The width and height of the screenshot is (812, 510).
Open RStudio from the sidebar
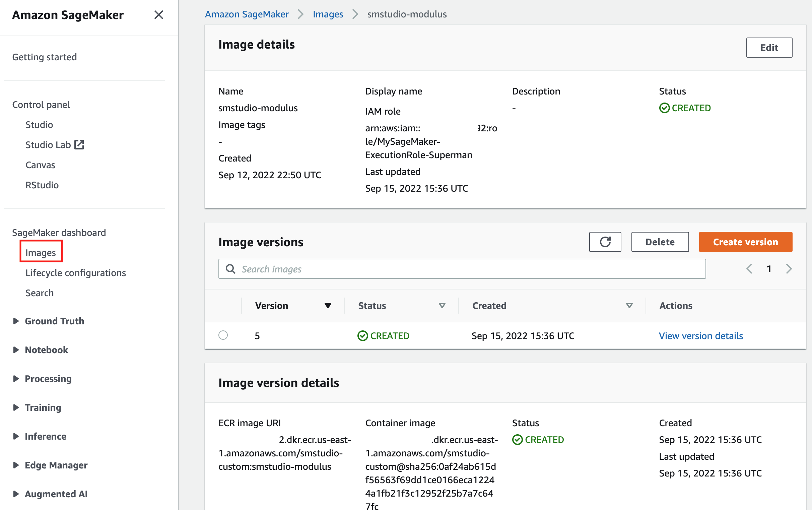coord(42,185)
